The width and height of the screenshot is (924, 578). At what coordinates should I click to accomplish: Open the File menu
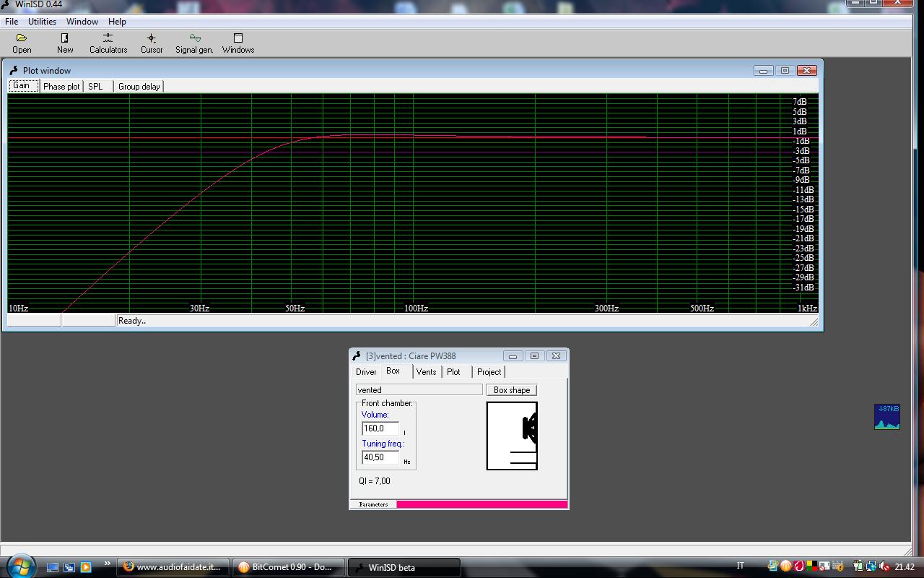click(x=12, y=22)
